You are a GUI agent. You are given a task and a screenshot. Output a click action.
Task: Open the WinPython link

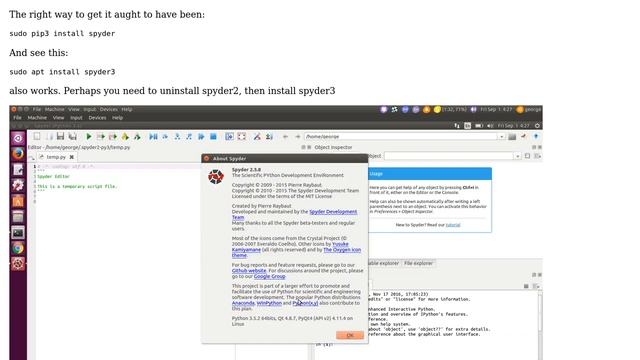click(269, 303)
